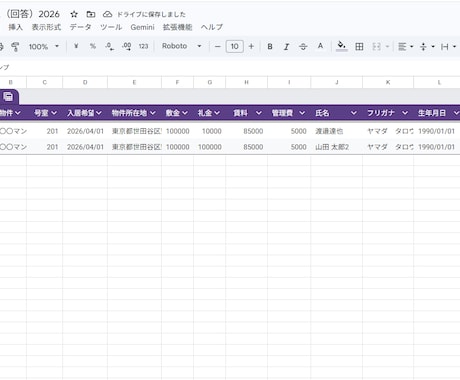Open the ツール menu
The width and height of the screenshot is (460, 380).
tap(111, 27)
